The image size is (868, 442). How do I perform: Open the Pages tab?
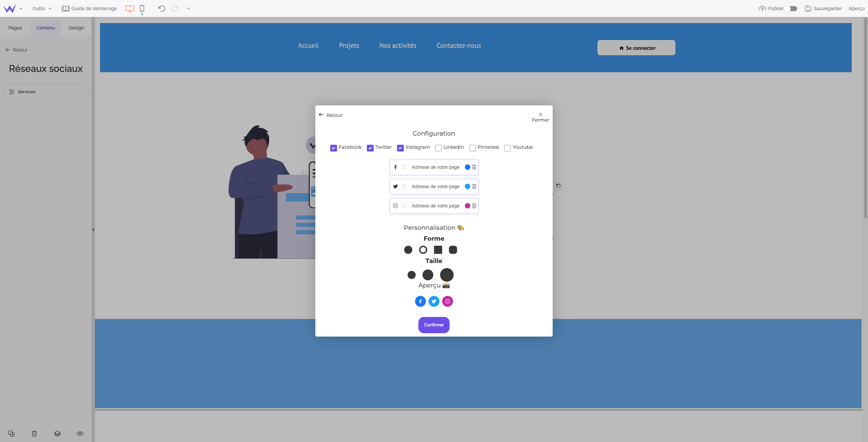coord(15,28)
